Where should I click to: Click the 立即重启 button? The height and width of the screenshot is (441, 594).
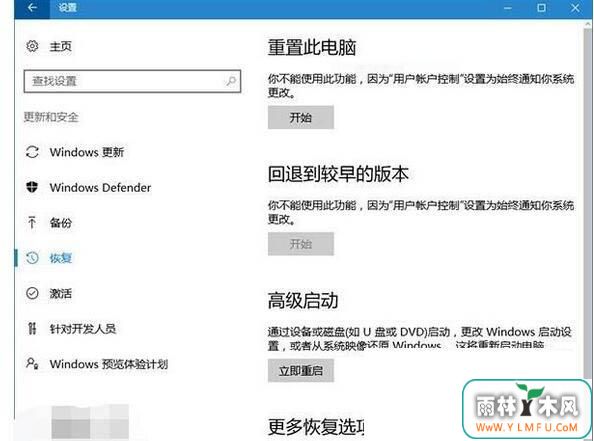tap(301, 371)
